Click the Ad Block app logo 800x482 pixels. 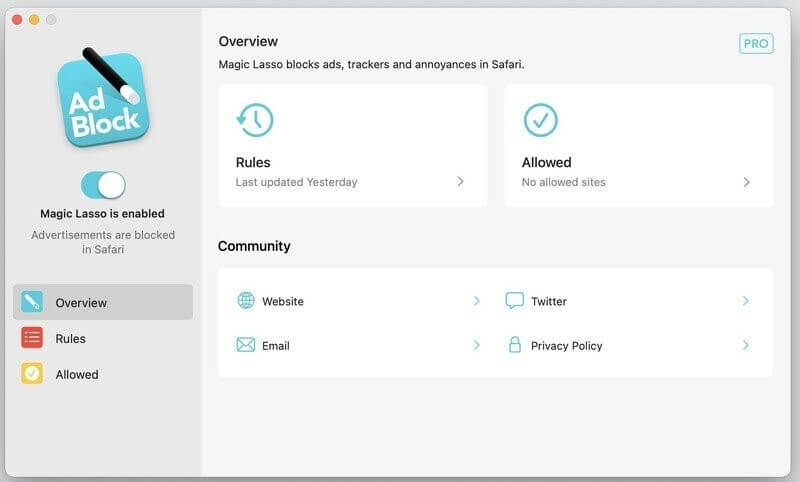[103, 98]
